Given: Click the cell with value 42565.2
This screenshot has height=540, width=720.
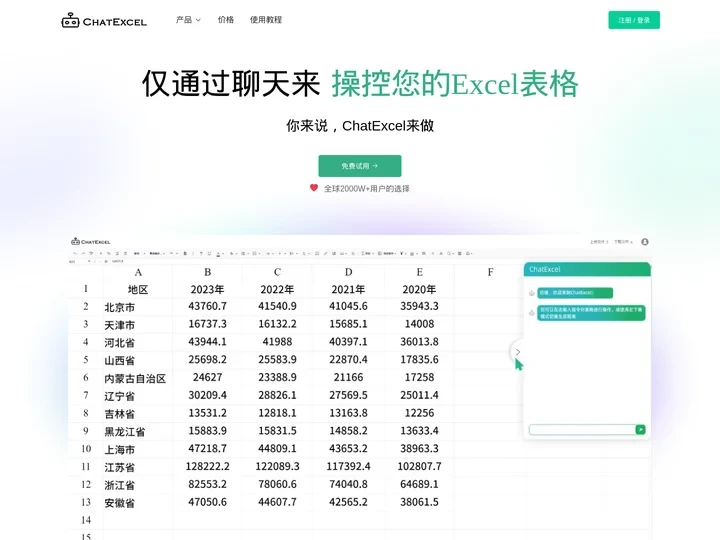Looking at the screenshot, I should tap(349, 502).
